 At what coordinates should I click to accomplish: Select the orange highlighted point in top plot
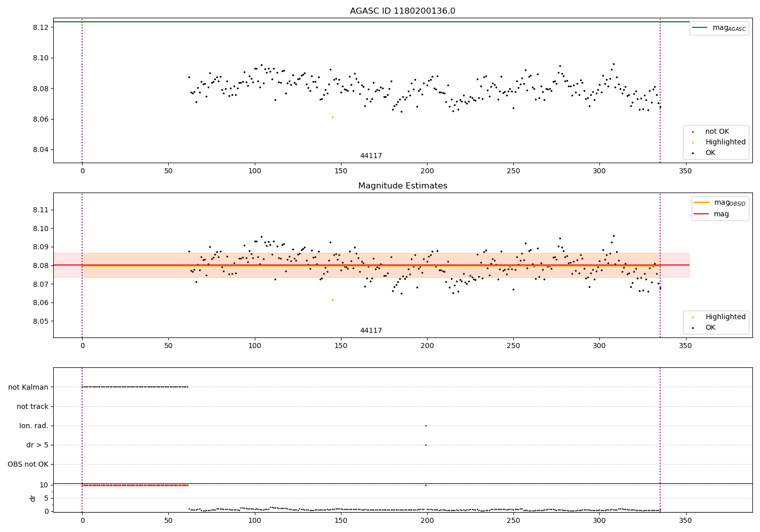[x=332, y=117]
